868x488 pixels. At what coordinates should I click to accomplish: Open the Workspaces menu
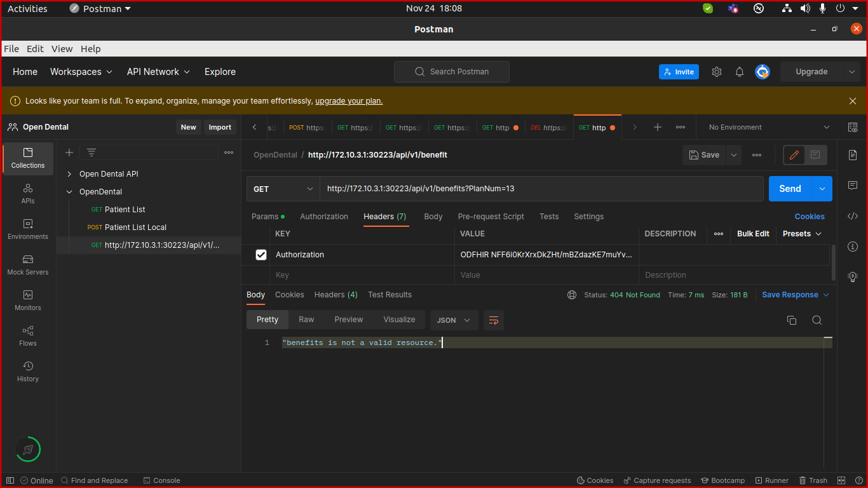coord(81,72)
